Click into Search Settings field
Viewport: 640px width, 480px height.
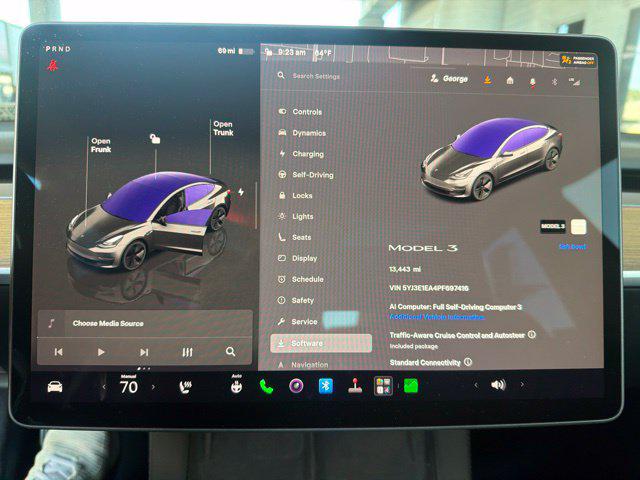coord(316,76)
